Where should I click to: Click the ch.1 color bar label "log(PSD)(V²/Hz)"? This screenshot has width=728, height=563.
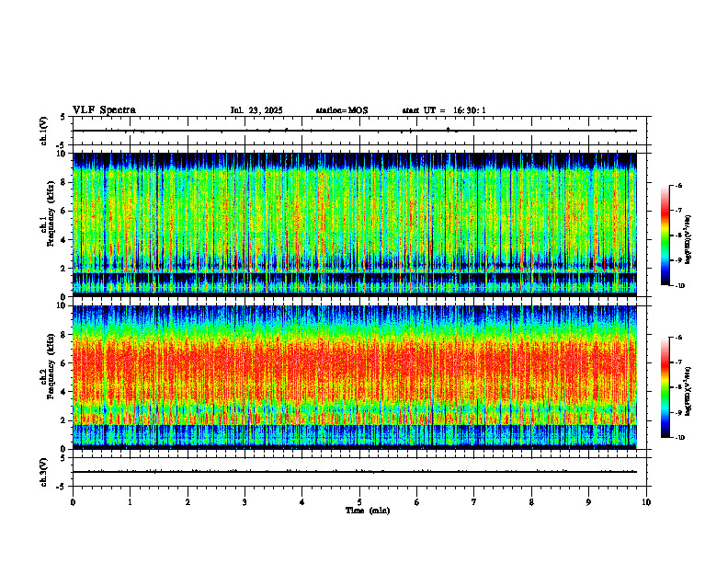pos(688,239)
